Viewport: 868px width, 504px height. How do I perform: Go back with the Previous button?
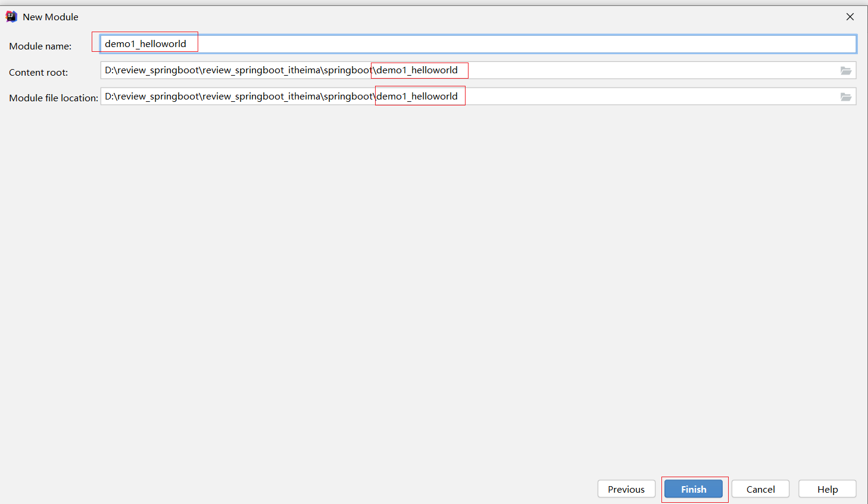point(626,489)
